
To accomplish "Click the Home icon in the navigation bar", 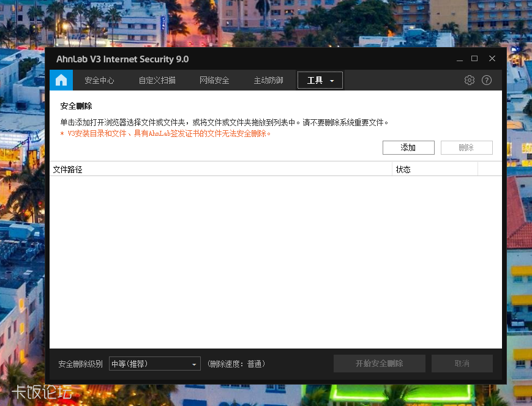I will click(61, 79).
